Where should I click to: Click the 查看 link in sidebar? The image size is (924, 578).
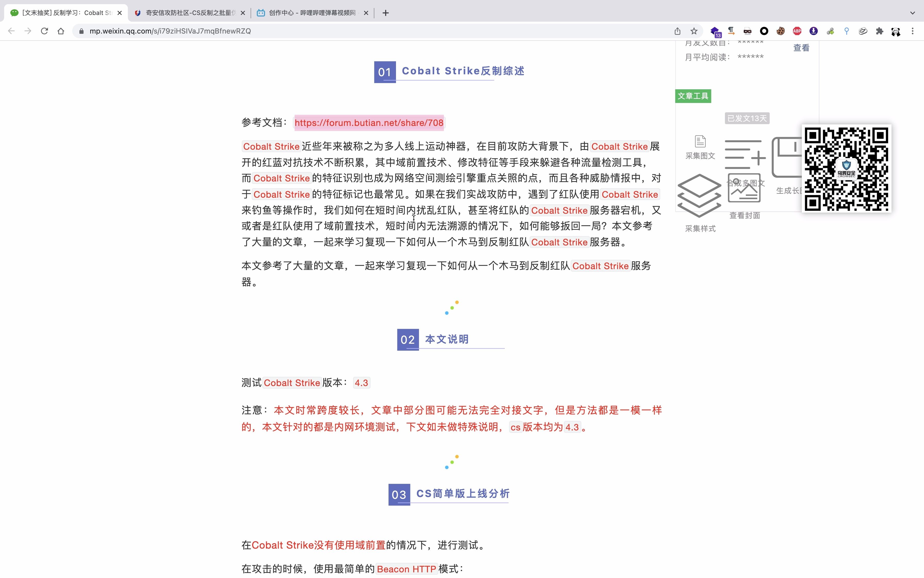tap(801, 48)
